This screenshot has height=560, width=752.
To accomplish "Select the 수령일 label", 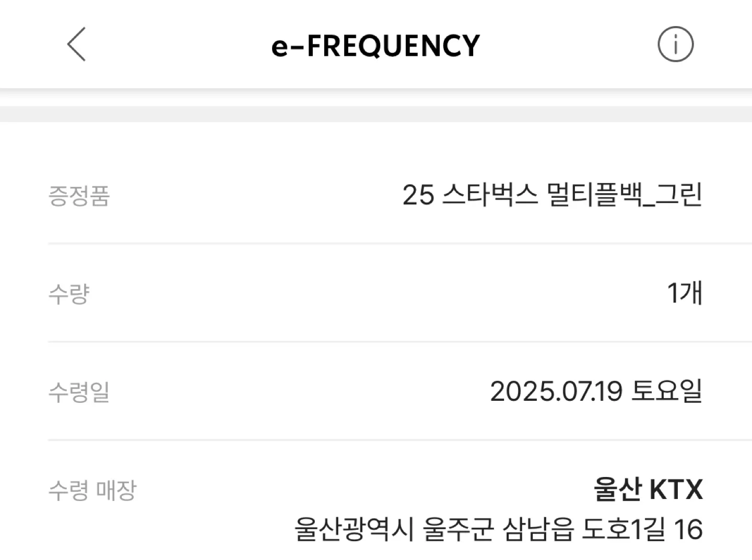I will 79,391.
